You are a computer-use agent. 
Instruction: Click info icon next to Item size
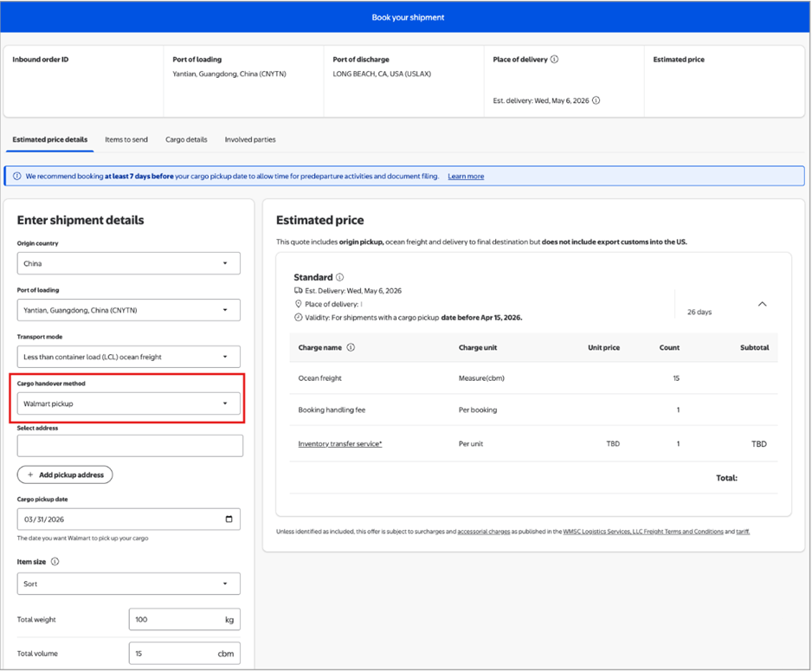point(55,562)
